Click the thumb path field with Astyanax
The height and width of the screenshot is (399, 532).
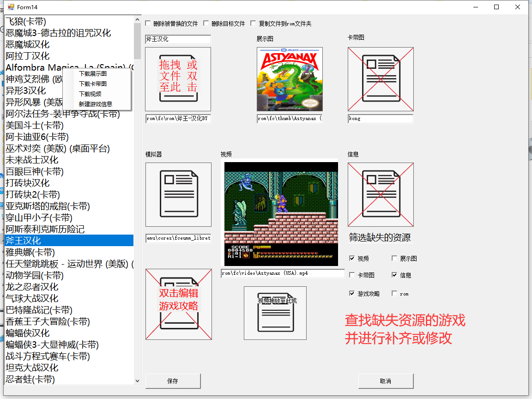pos(290,118)
